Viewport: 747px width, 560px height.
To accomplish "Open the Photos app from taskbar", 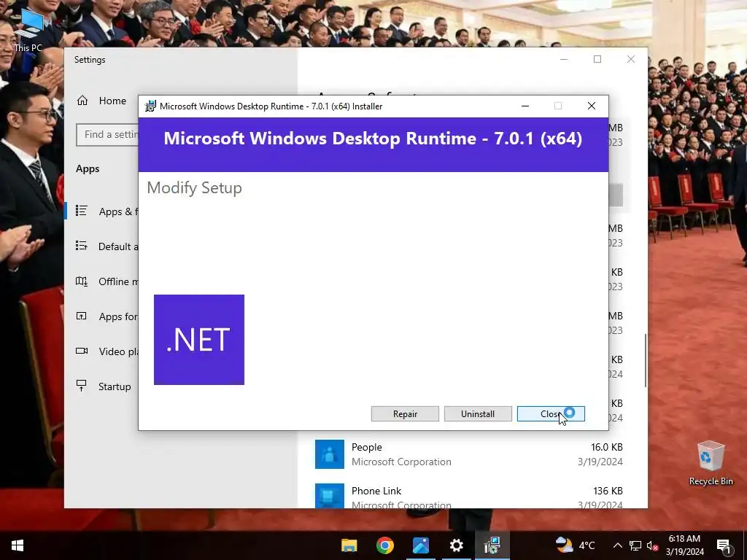I will coord(421,545).
